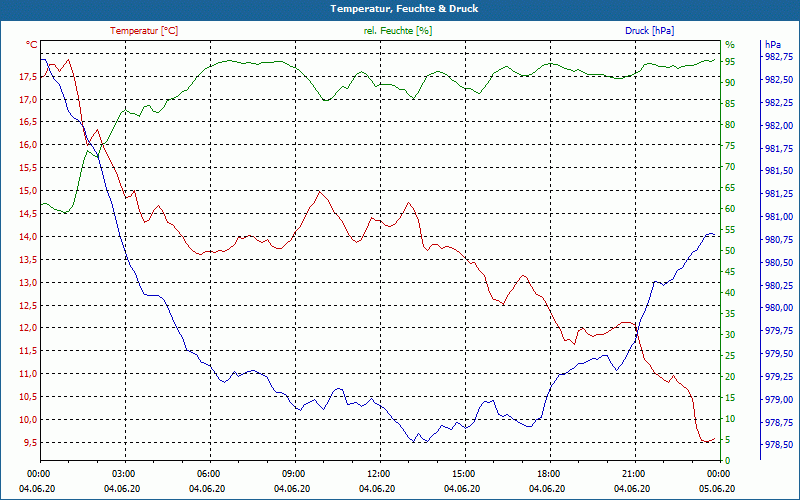Click the 980,00 pressure axis tick
Screen dimensions: 800x500
(x=779, y=308)
